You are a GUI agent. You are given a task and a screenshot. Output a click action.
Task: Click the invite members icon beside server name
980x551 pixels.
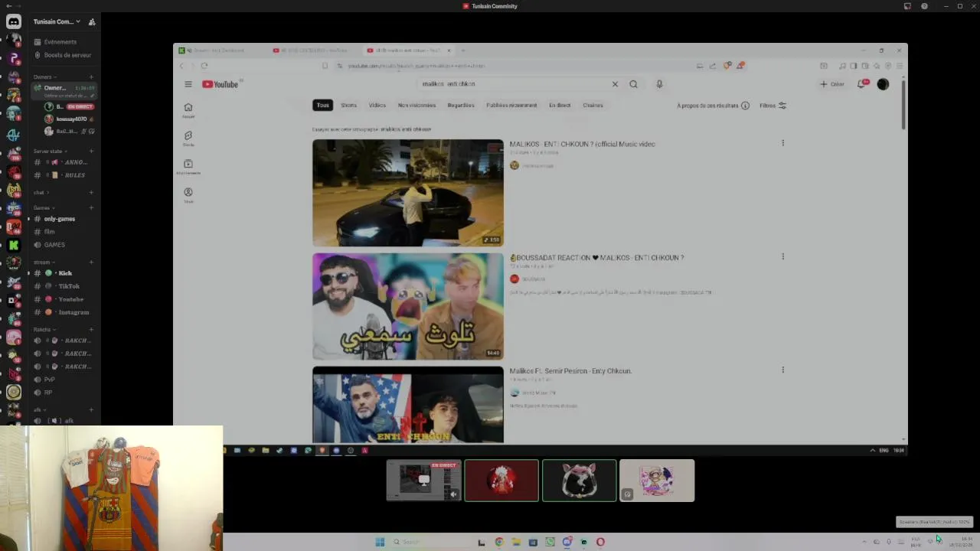tap(92, 21)
